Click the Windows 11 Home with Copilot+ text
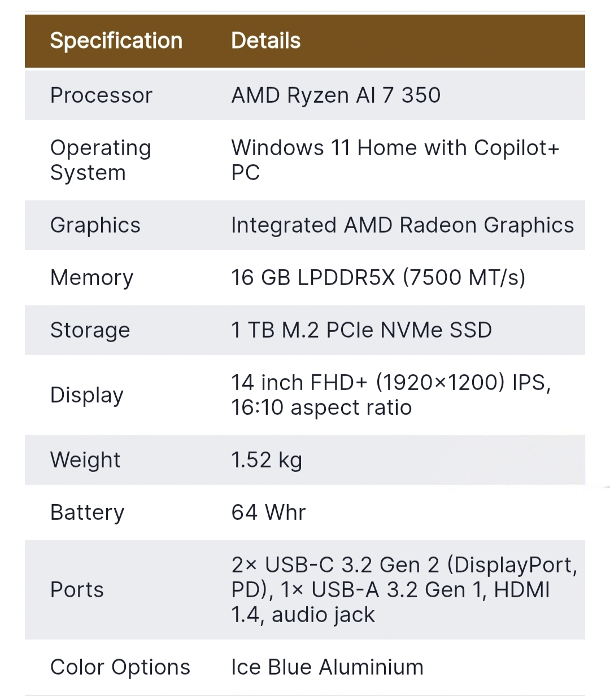 pos(395,148)
